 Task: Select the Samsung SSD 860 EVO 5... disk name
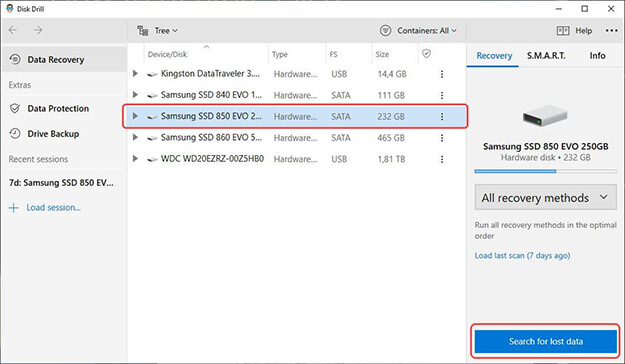211,138
